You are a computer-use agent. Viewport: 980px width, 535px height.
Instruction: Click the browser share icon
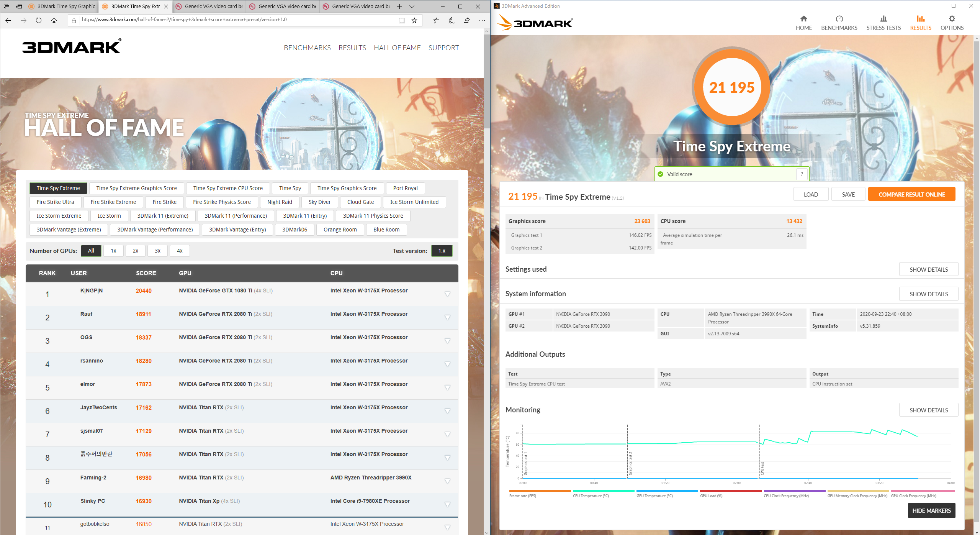point(466,20)
